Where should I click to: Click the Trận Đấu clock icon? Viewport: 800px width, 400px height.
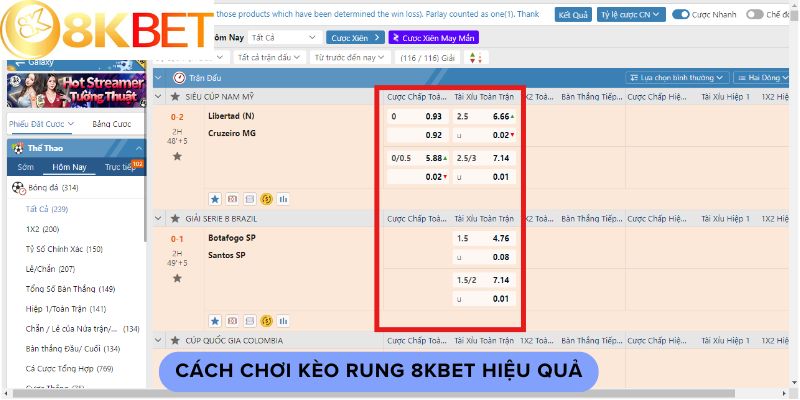click(179, 78)
